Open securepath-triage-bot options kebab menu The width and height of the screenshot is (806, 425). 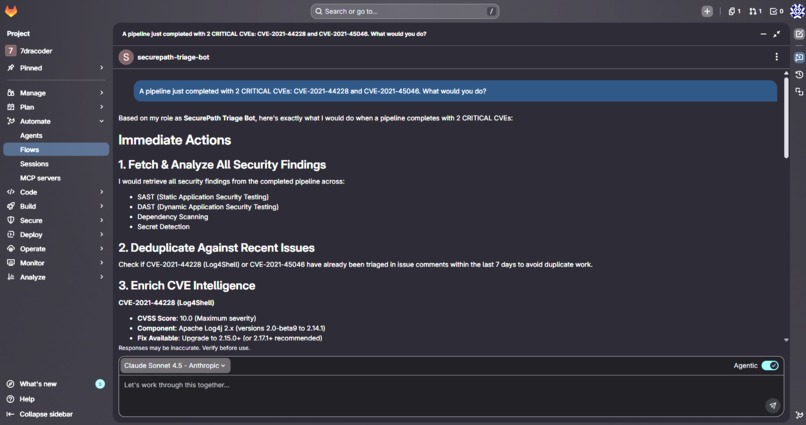coord(776,57)
